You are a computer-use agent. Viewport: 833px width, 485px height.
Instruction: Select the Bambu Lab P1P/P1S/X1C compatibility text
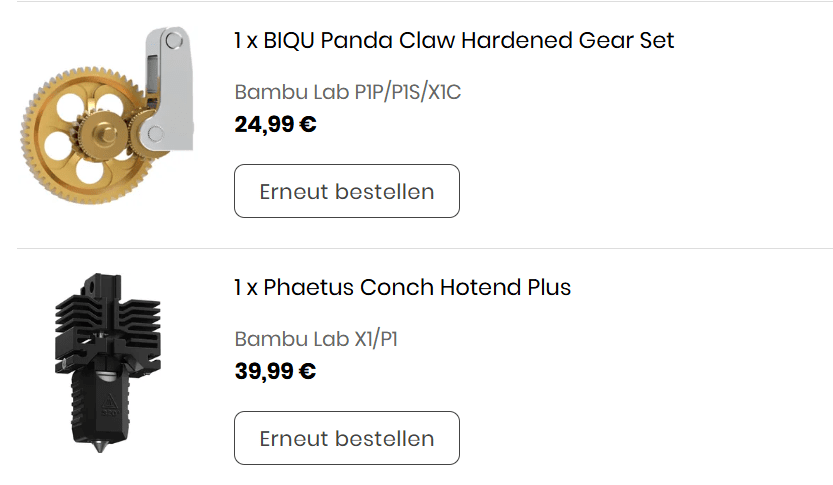tap(347, 93)
